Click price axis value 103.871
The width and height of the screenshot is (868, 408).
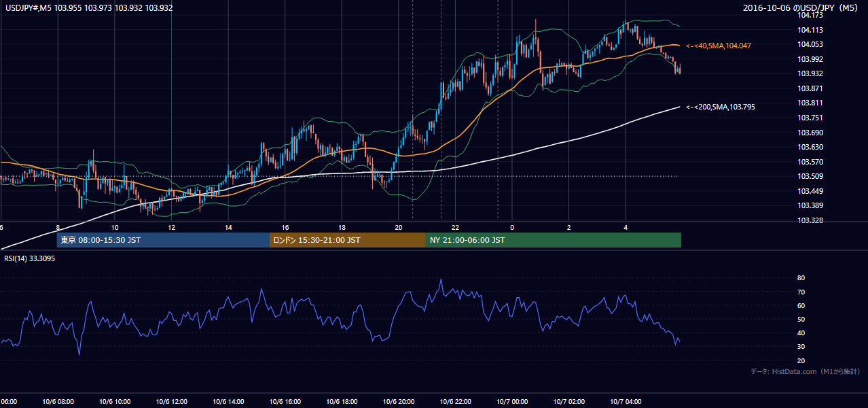[810, 88]
